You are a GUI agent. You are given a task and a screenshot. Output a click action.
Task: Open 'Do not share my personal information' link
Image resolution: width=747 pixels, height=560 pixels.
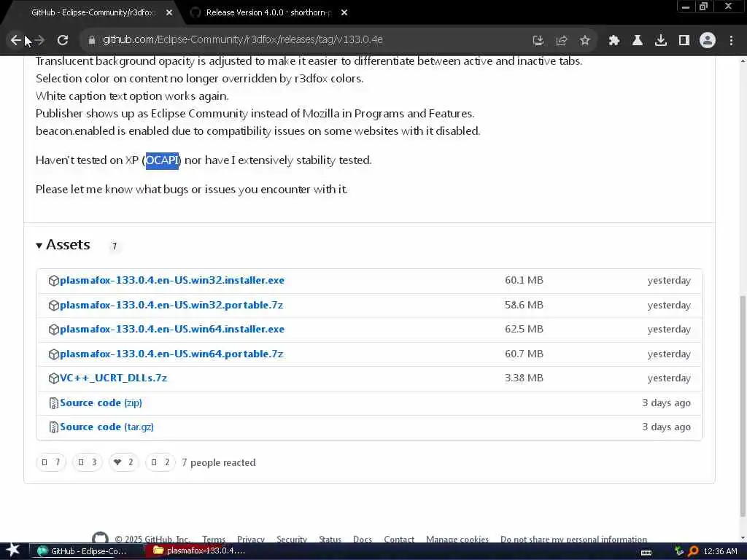click(x=573, y=539)
